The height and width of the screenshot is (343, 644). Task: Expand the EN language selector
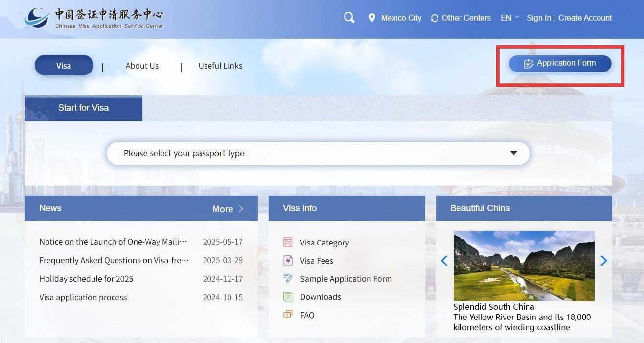point(509,18)
